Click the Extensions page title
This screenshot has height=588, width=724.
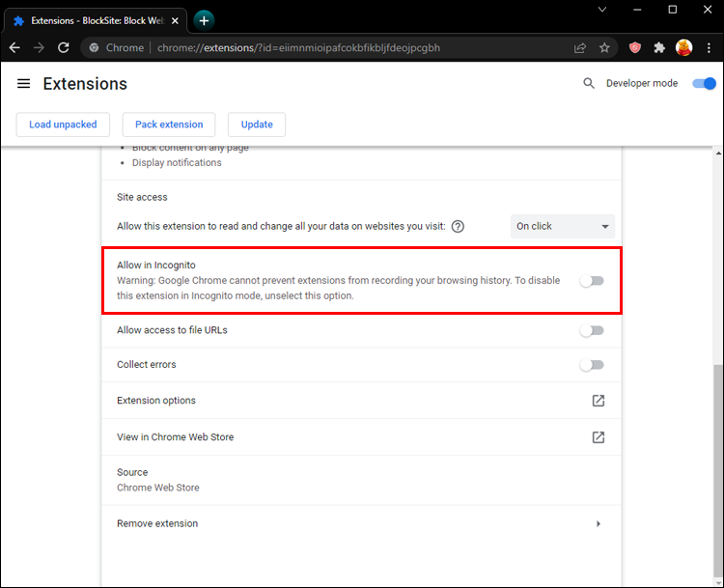(x=85, y=84)
